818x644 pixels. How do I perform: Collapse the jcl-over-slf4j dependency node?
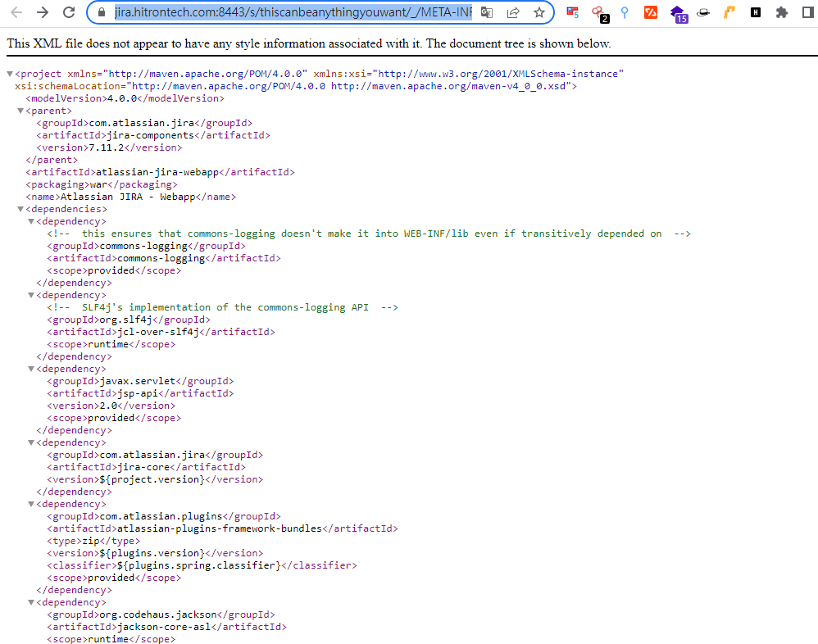point(31,295)
